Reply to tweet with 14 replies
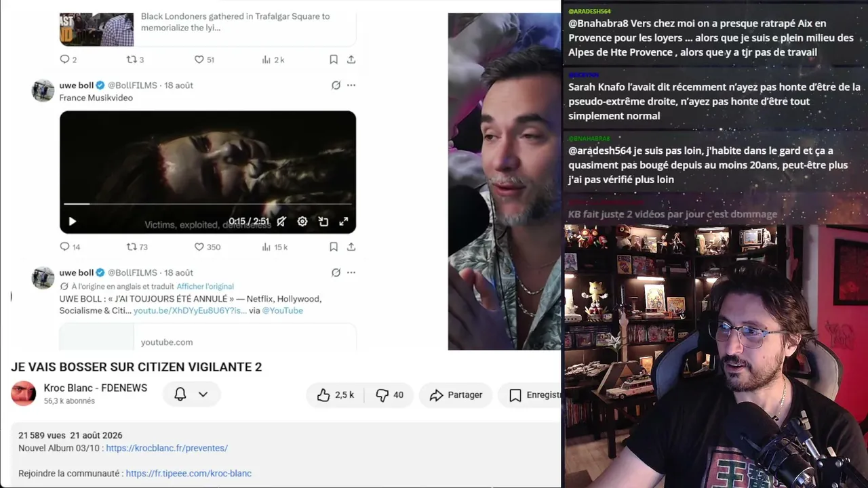This screenshot has height=488, width=868. (65, 247)
